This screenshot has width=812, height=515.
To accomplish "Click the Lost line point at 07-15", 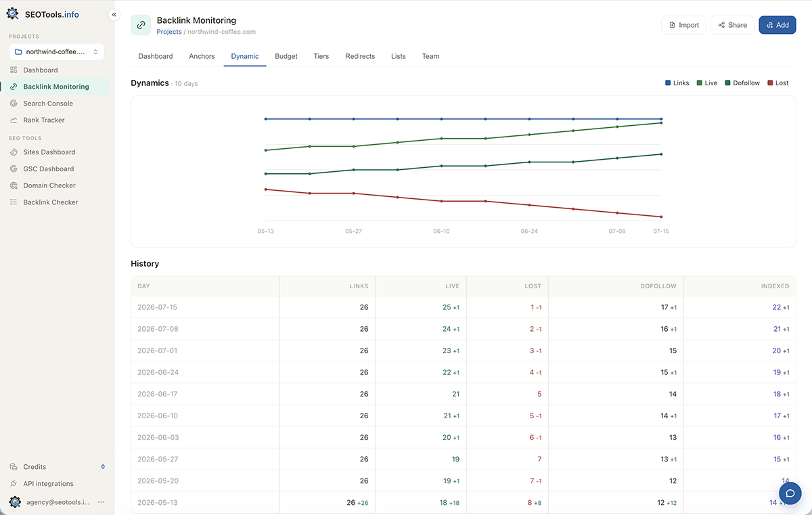I will (661, 217).
